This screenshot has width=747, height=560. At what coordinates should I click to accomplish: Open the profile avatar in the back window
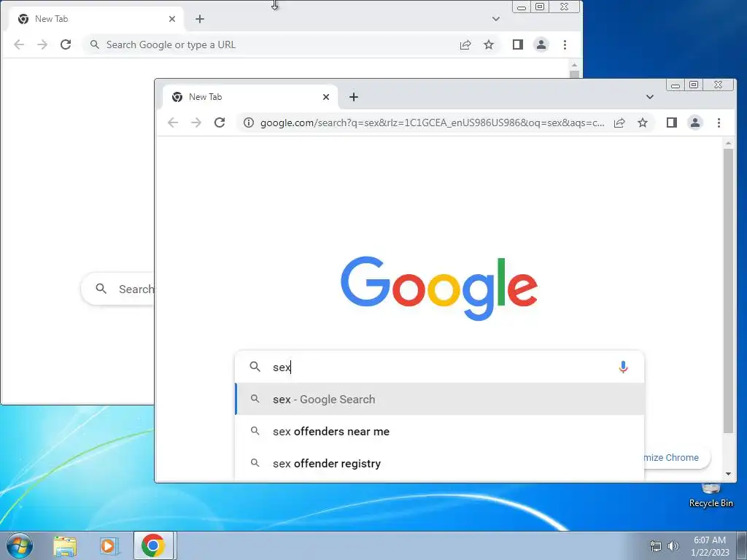[541, 44]
